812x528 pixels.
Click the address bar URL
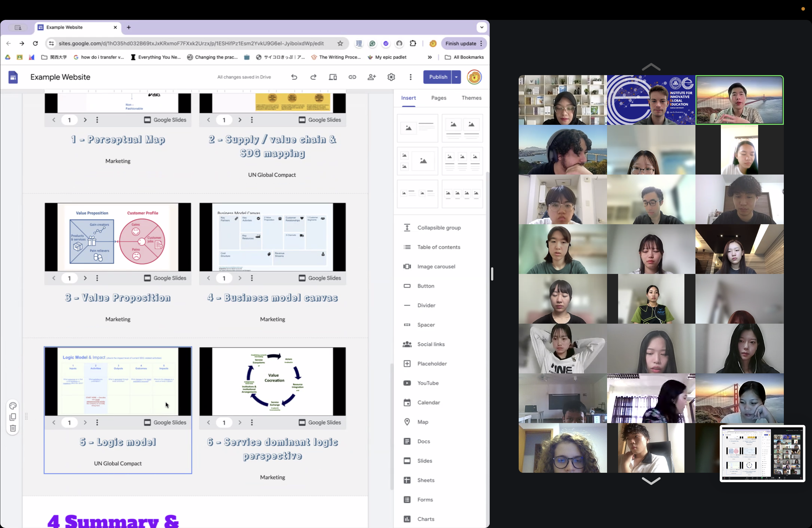click(191, 43)
